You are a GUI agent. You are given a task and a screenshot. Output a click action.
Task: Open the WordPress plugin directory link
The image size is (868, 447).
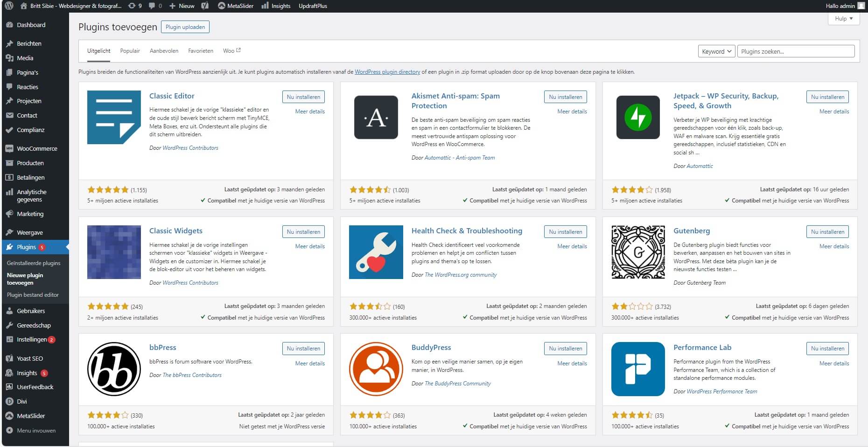[387, 72]
